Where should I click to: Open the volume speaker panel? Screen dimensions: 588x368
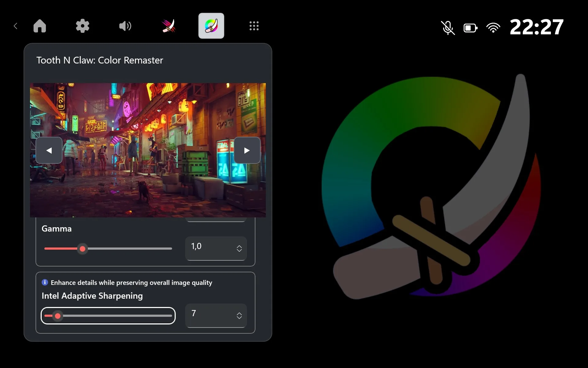[125, 26]
